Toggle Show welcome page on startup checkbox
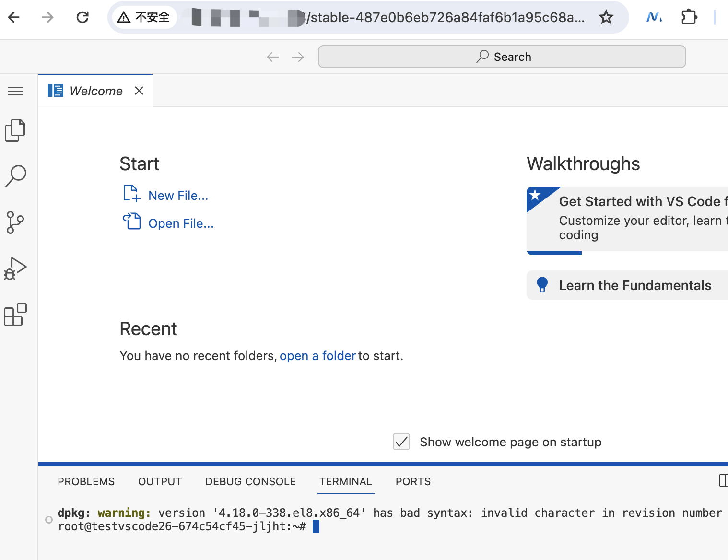Screen dimensions: 728x560 (x=401, y=442)
